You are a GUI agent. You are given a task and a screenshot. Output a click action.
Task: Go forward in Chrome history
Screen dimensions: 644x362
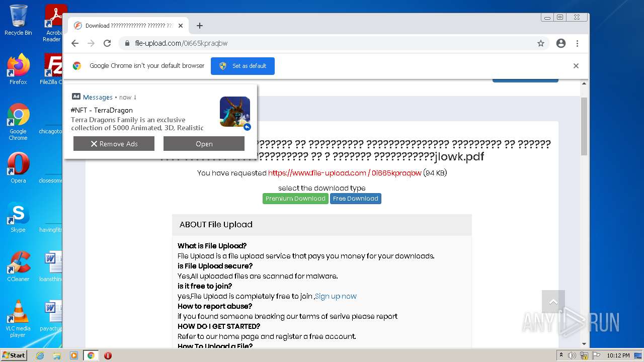tap(91, 43)
